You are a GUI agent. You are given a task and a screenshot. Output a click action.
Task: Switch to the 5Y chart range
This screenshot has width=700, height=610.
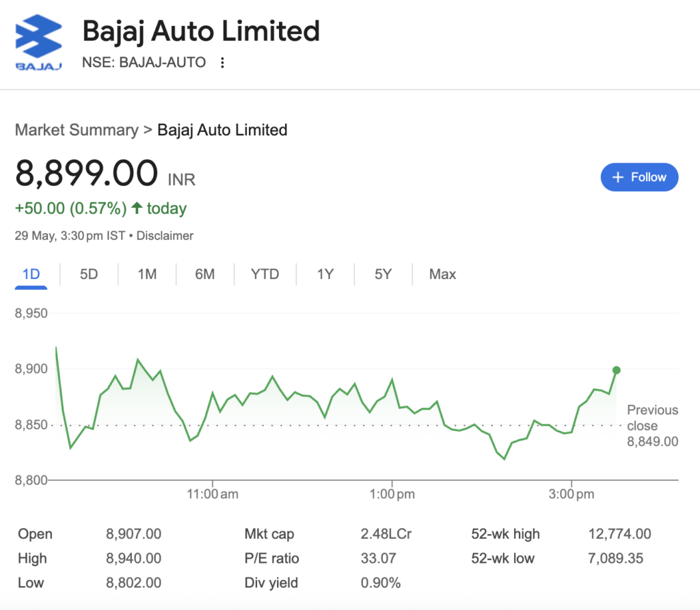383,274
